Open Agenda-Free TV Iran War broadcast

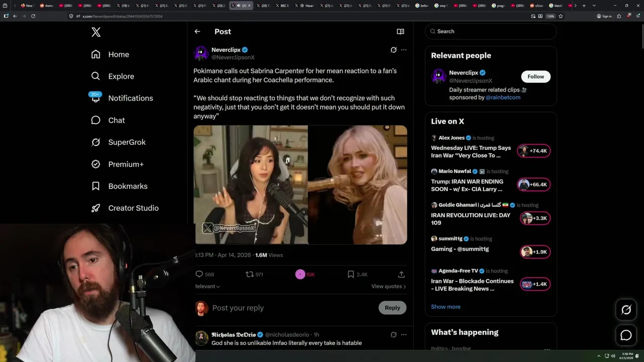point(491,281)
